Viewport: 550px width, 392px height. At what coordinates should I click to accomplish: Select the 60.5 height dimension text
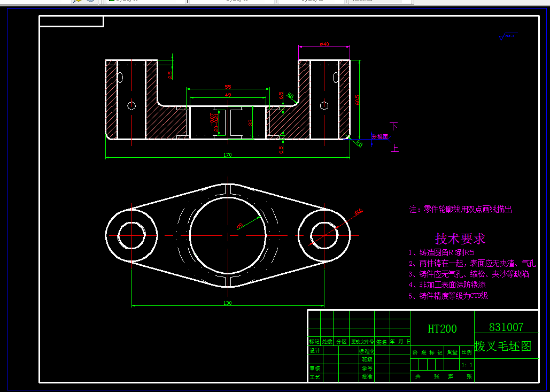[357, 99]
